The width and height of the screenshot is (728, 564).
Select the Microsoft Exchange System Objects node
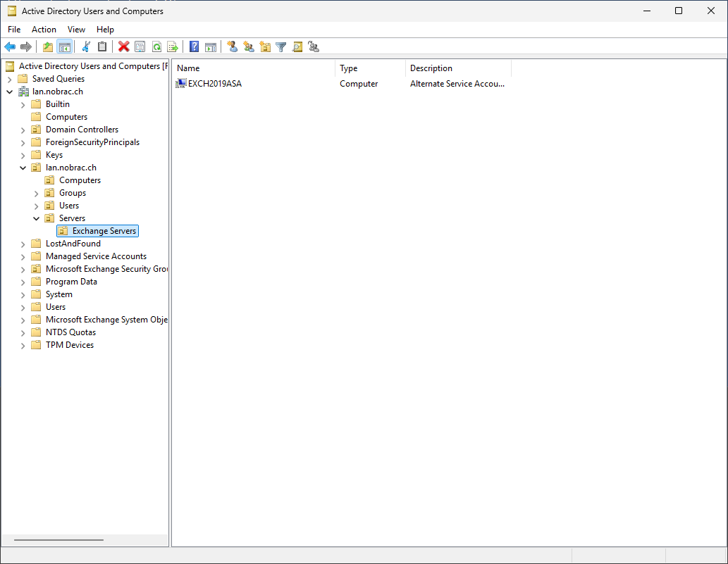pyautogui.click(x=107, y=320)
